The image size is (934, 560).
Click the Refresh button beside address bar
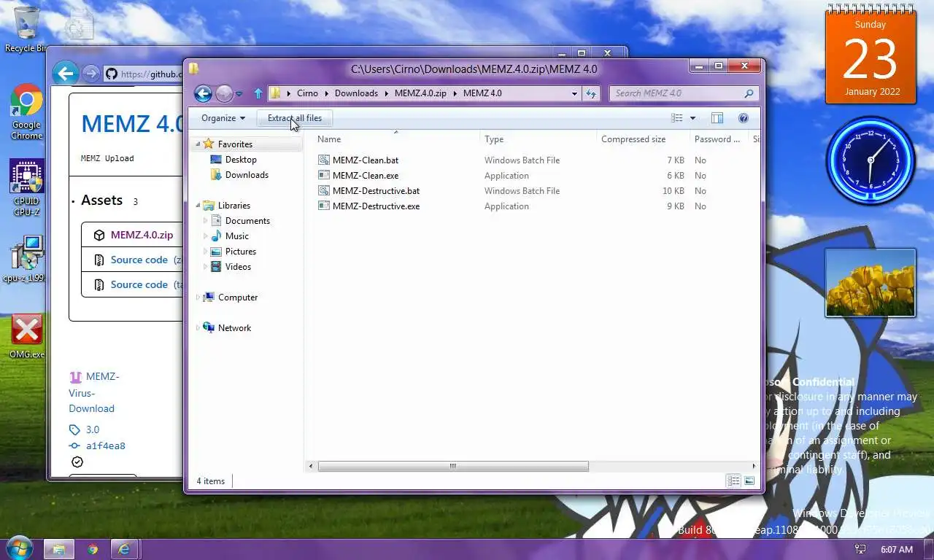click(x=591, y=93)
